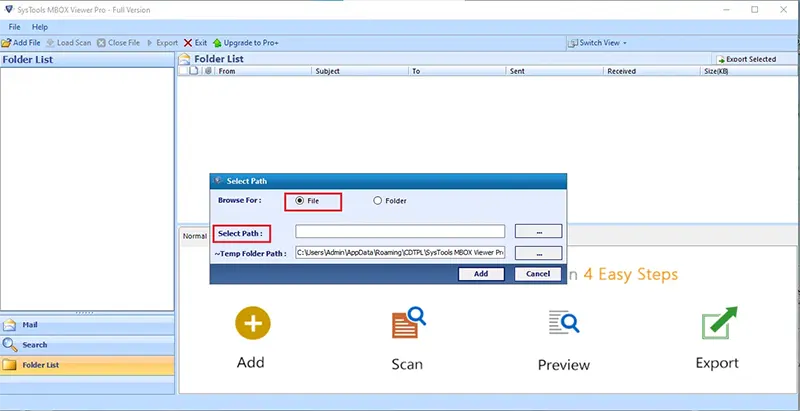Click the document icon column header

(x=194, y=71)
